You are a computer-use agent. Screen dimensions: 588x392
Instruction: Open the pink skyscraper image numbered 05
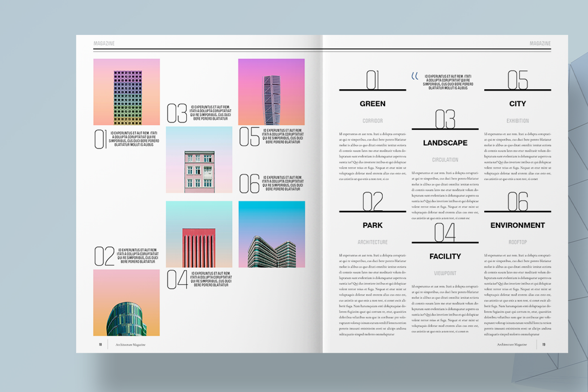(x=271, y=91)
